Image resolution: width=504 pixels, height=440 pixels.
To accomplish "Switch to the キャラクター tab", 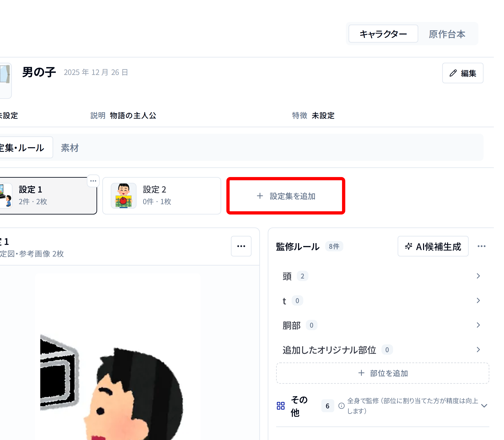I will pos(383,34).
